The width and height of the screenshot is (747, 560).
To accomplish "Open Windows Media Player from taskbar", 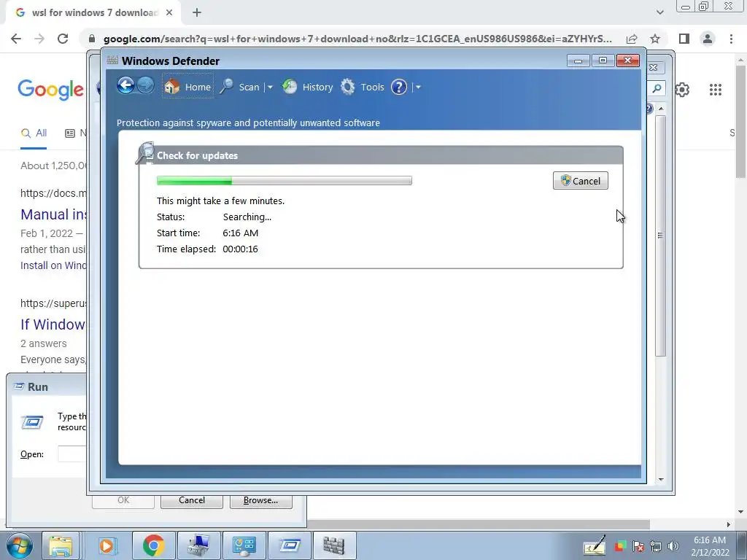I will [108, 545].
